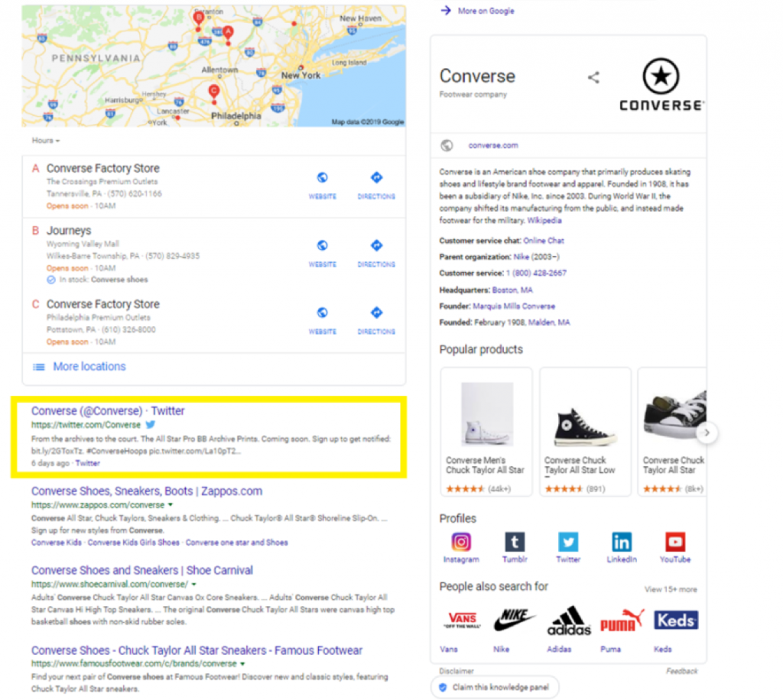Image resolution: width=783 pixels, height=700 pixels.
Task: Open the YouTube profile icon
Action: [675, 543]
